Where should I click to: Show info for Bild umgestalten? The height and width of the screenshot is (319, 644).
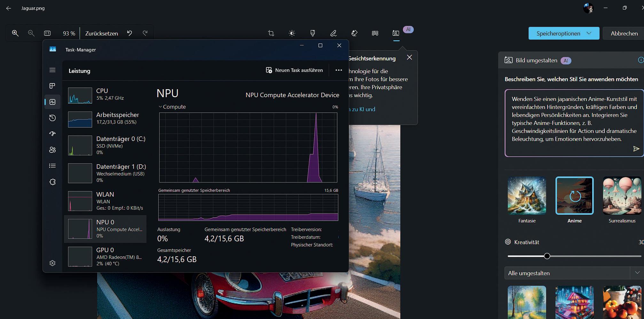(640, 60)
